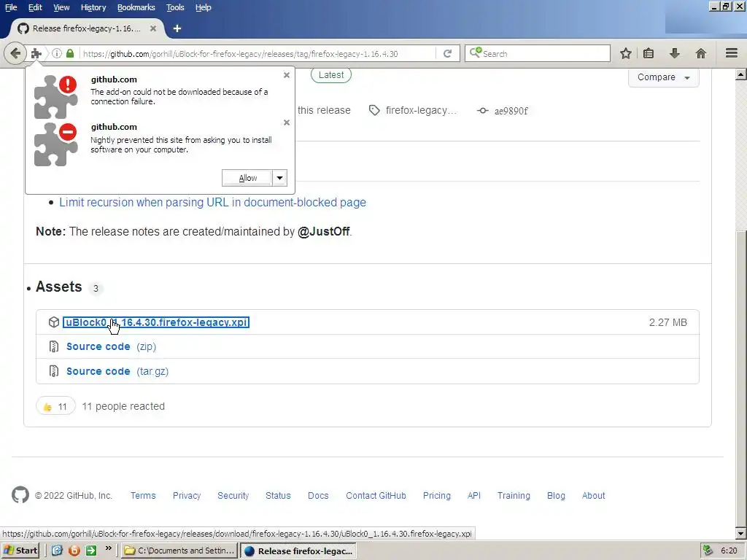This screenshot has width=747, height=560.
Task: Open the dropdown arrow next to Allow
Action: 279,178
